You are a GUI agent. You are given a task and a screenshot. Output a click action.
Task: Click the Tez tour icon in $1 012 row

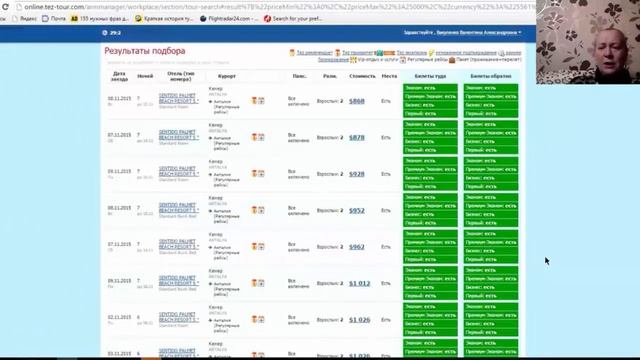point(254,282)
